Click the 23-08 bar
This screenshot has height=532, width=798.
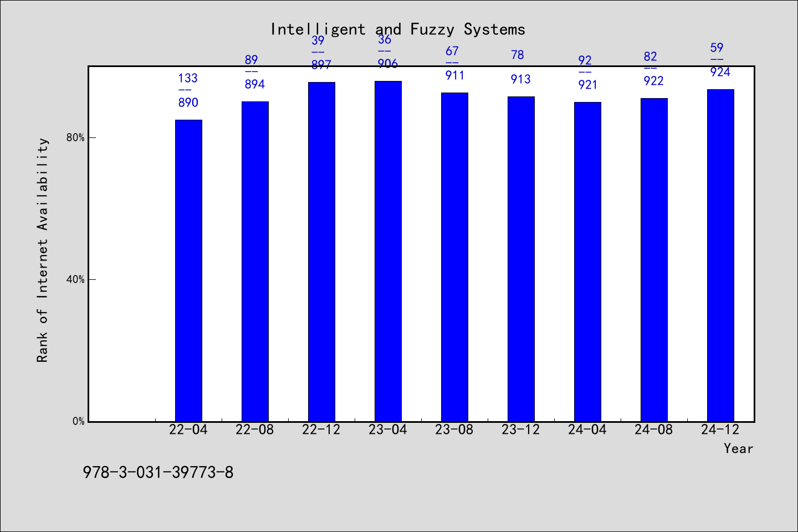(454, 257)
